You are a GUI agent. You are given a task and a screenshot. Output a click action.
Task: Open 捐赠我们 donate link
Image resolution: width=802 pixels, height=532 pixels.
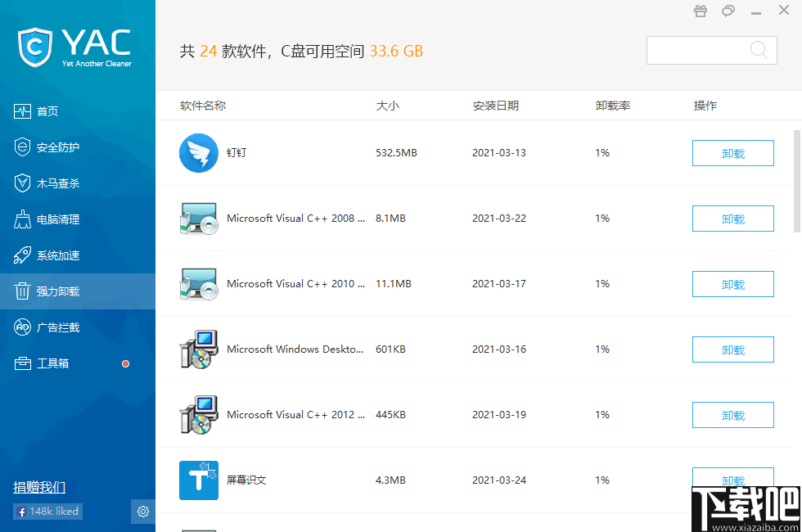click(39, 487)
